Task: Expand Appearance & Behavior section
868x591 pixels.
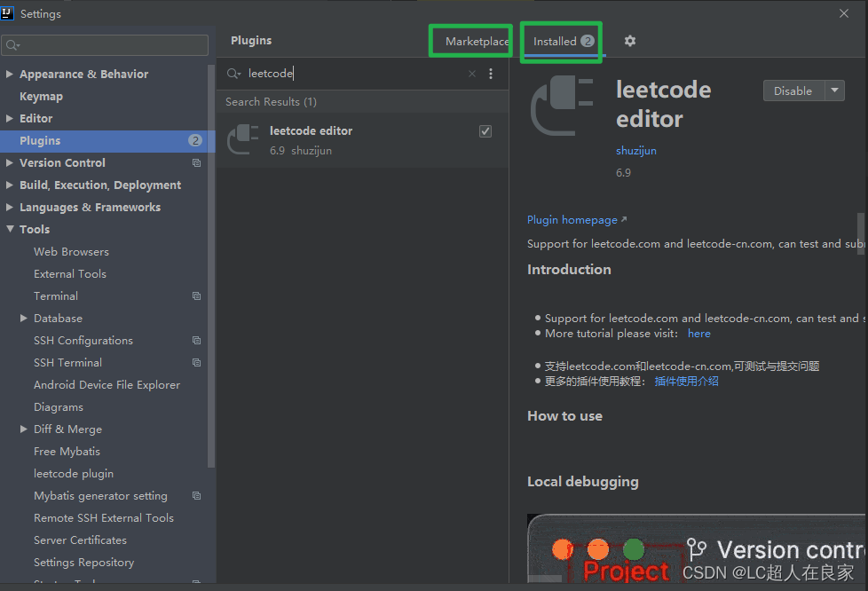Action: 10,74
